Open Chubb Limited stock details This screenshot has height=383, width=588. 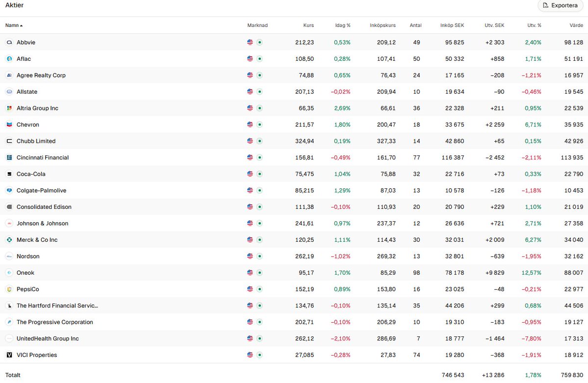pyautogui.click(x=36, y=141)
